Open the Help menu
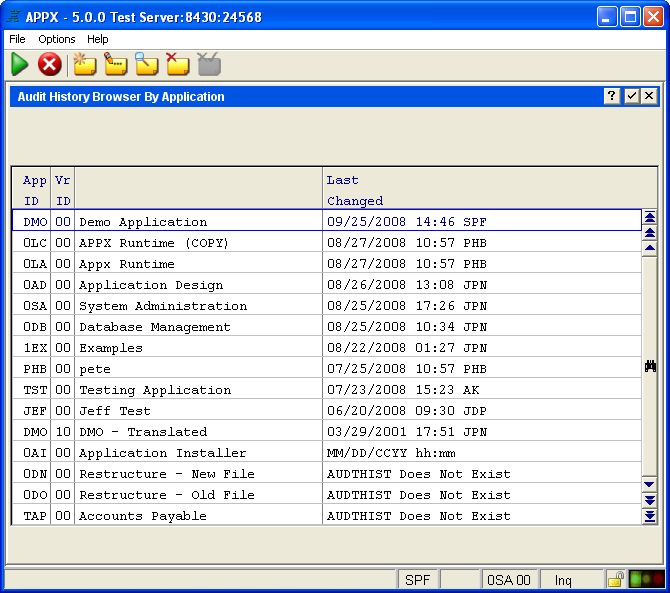This screenshot has width=670, height=593. pos(97,39)
